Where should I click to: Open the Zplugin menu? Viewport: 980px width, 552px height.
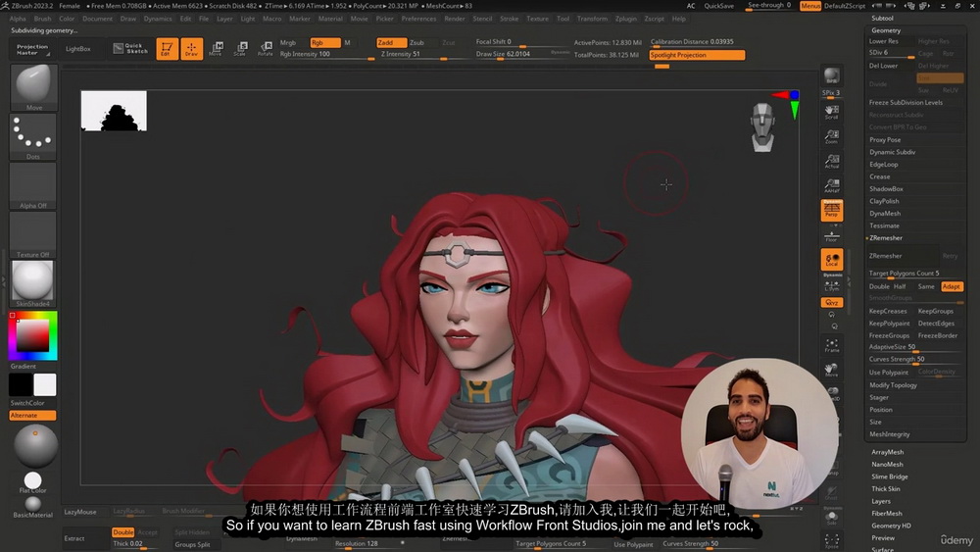point(625,19)
